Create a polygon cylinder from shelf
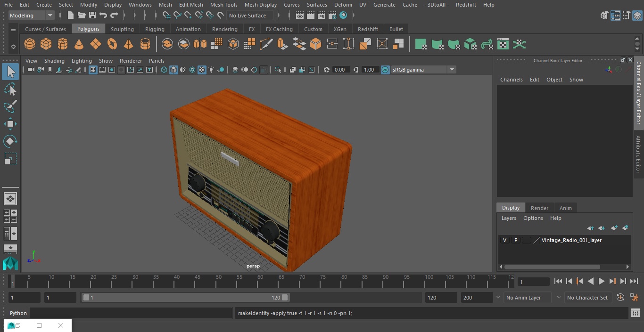The image size is (644, 332). click(63, 44)
